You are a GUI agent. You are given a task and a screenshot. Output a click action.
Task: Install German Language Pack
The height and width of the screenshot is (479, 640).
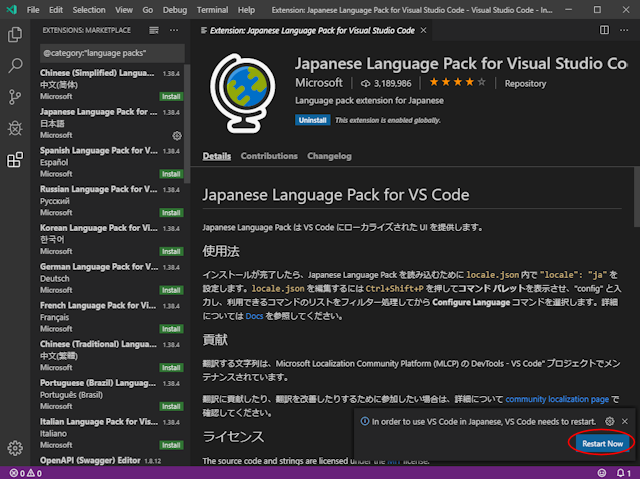coord(171,290)
